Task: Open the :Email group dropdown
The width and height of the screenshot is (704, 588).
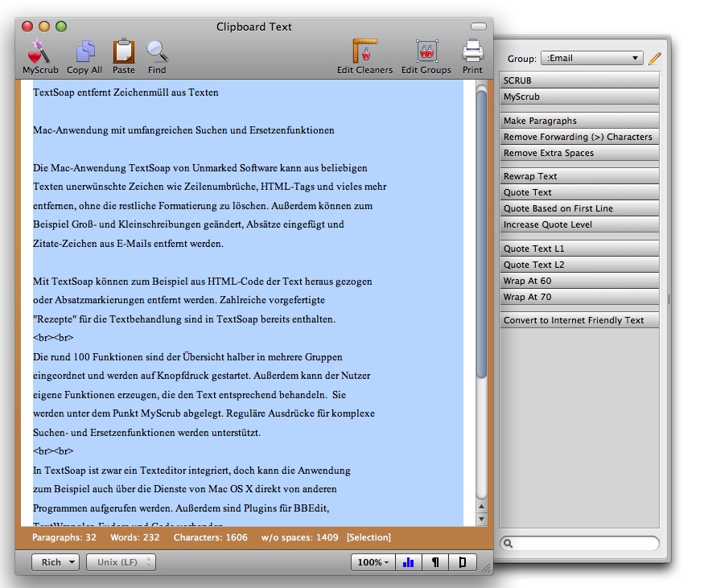Action: point(591,58)
